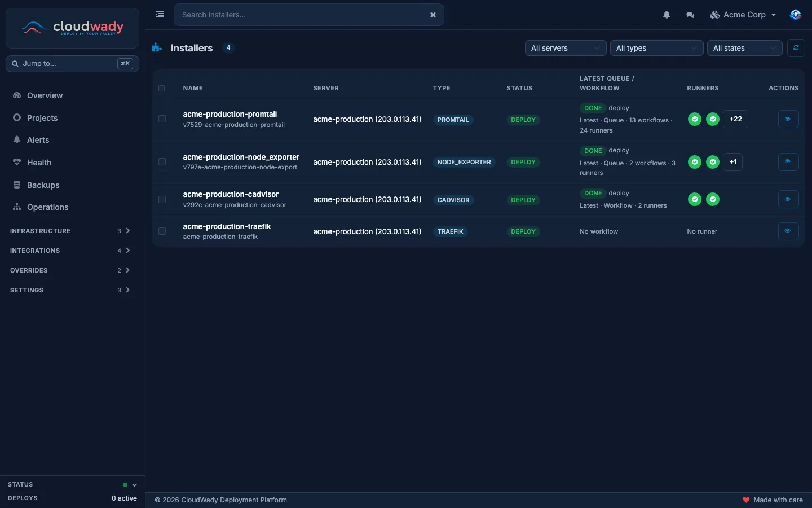
Task: Open the acme-production-promtail installer link
Action: tap(230, 114)
